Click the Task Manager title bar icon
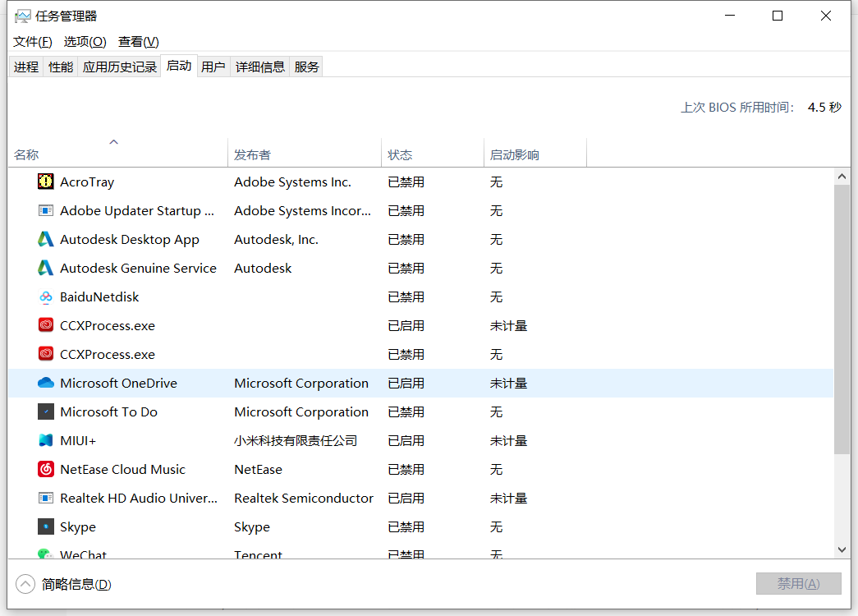Viewport: 858px width, 616px height. pos(22,16)
